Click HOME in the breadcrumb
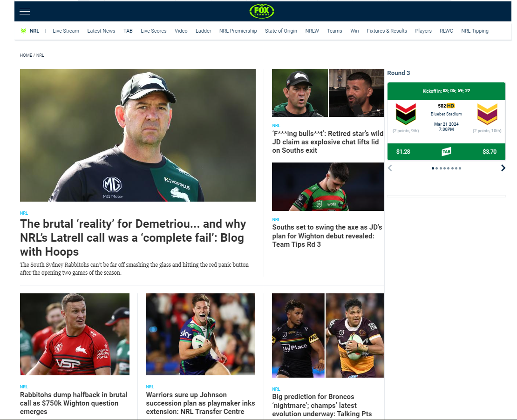 click(26, 55)
